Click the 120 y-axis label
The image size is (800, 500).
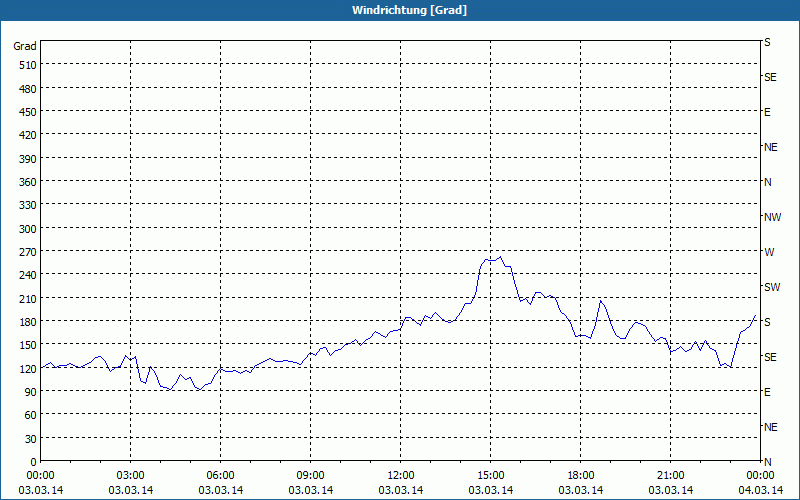click(28, 368)
